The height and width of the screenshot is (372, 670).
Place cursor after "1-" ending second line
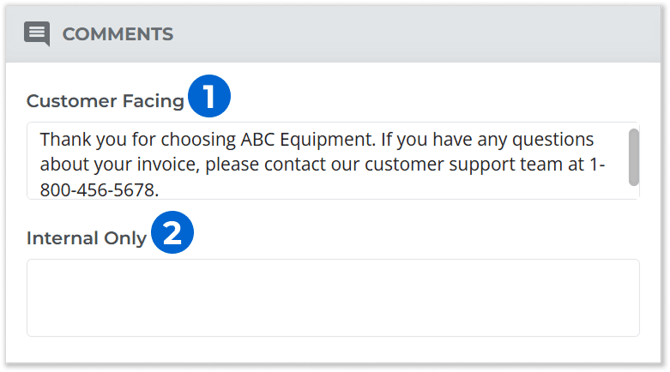pyautogui.click(x=606, y=164)
